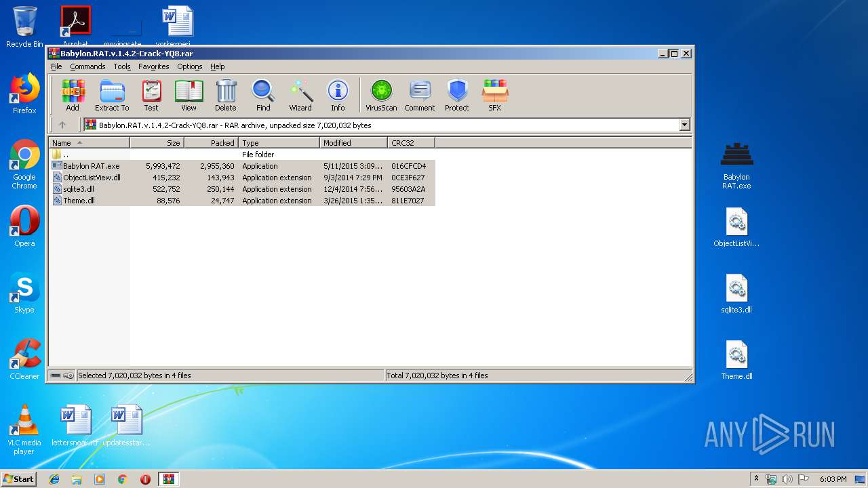Screen dimensions: 868x488
Task: Open Windows Explorer from taskbar
Action: click(x=77, y=479)
